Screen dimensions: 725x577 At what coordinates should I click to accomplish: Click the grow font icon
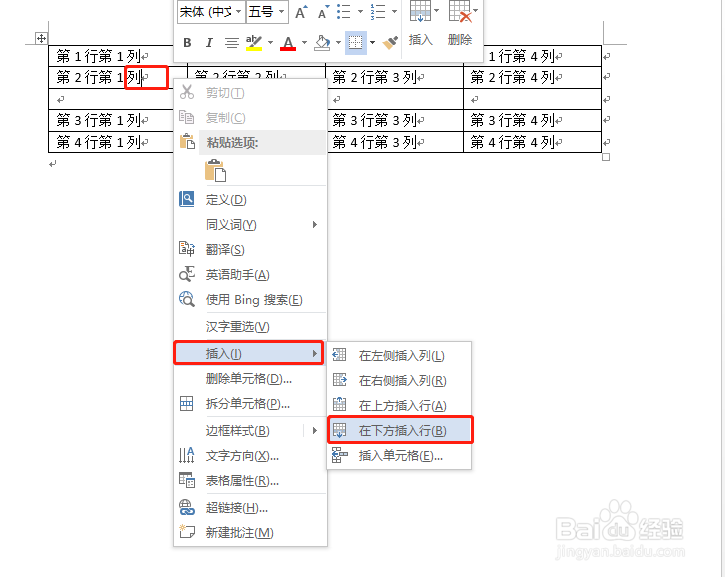(x=301, y=12)
